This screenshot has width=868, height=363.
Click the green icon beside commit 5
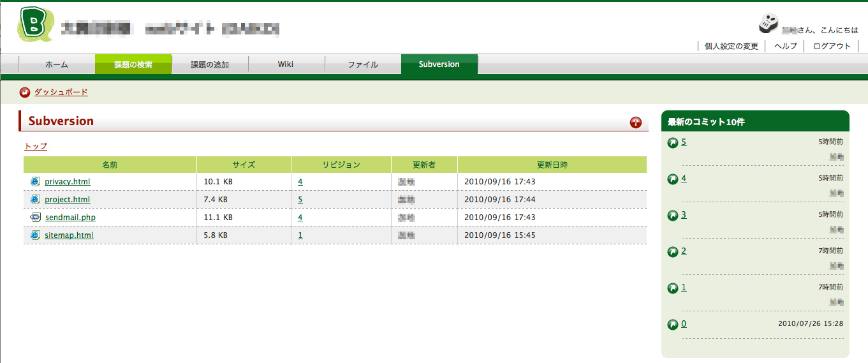coord(672,143)
